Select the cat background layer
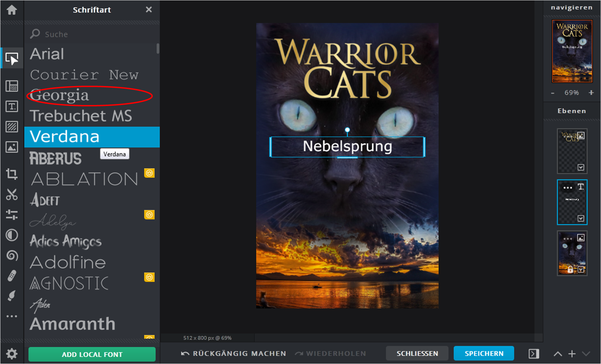Image resolution: width=601 pixels, height=364 pixels. [x=572, y=253]
